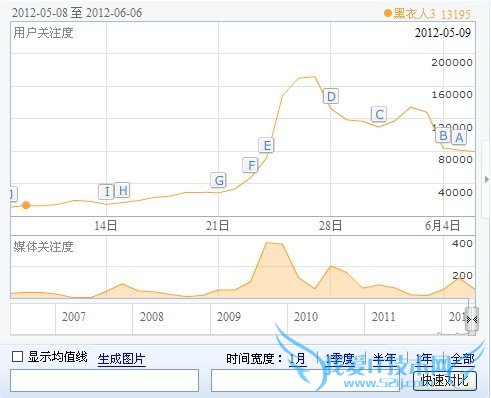Click the 2012-05-09 date readout
The height and width of the screenshot is (398, 491).
coord(443,33)
